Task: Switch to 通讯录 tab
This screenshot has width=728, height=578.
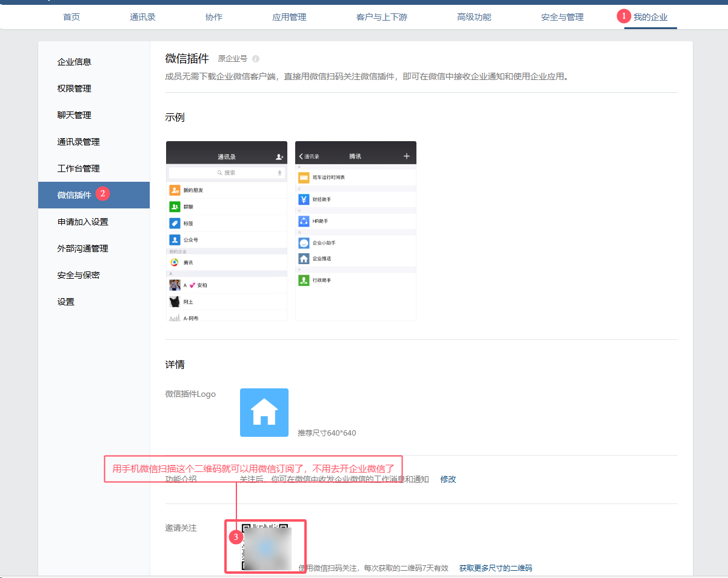Action: pyautogui.click(x=142, y=17)
